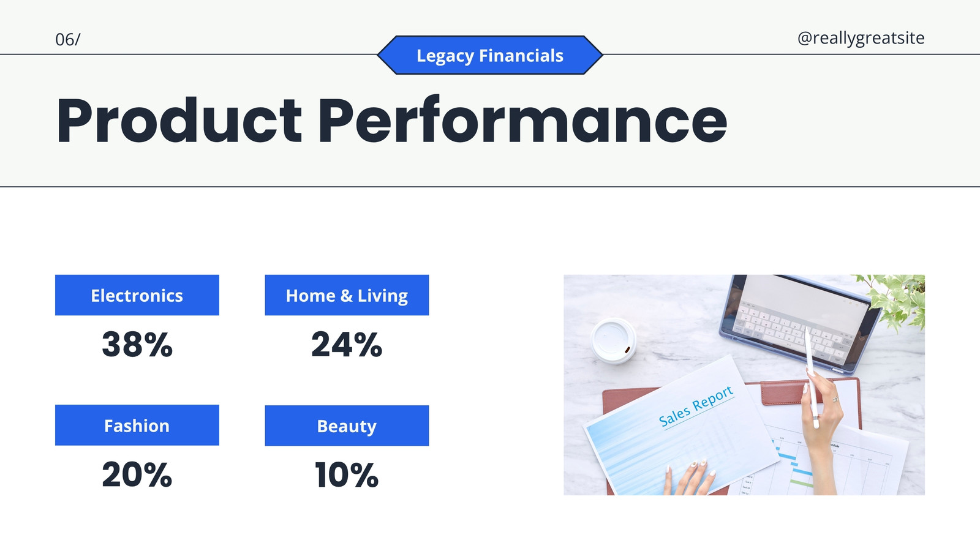Click the 06/ slide number
Image resolution: width=980 pixels, height=551 pixels.
[x=68, y=40]
